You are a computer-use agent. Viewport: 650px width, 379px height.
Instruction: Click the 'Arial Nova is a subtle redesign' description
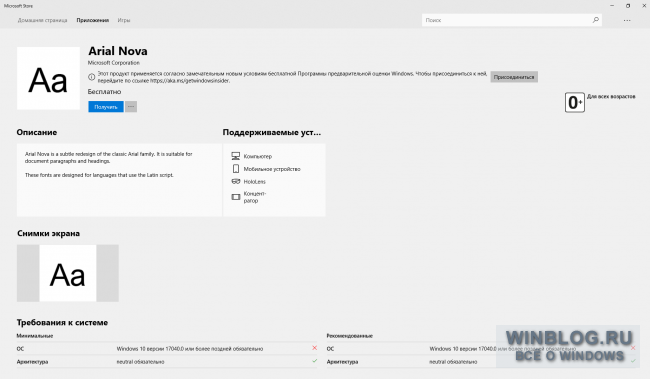(x=109, y=157)
